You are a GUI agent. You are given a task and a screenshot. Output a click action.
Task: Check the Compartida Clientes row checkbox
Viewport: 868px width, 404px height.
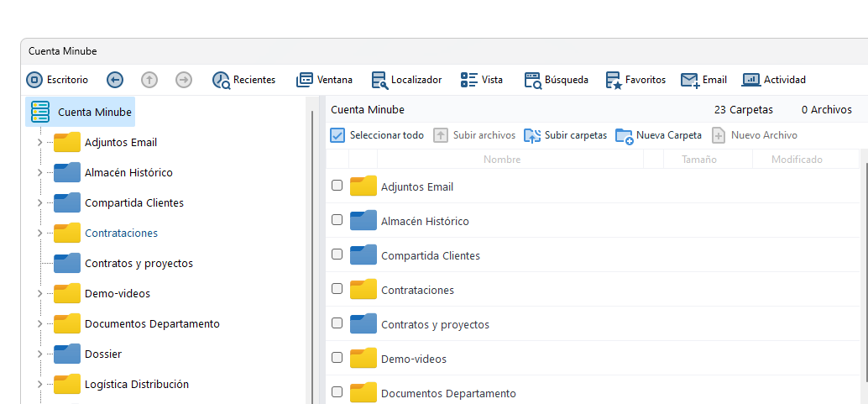tap(337, 254)
